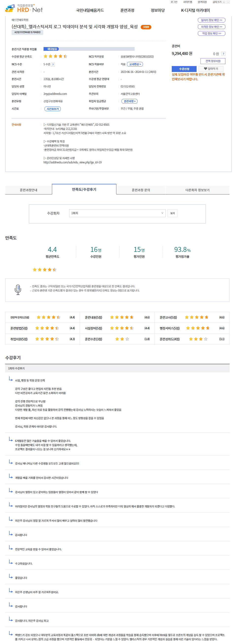Open the K-디지털 아카데미 menu
This screenshot has width=234, height=644.
tap(196, 11)
